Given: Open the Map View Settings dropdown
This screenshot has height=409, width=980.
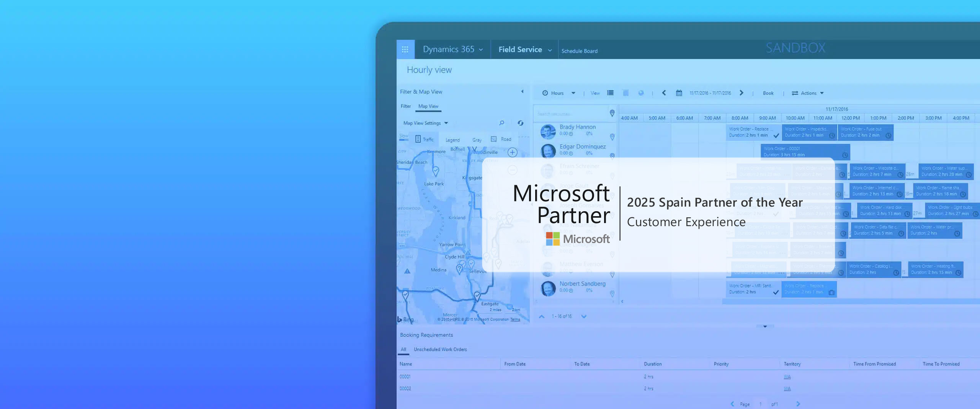Looking at the screenshot, I should 425,123.
